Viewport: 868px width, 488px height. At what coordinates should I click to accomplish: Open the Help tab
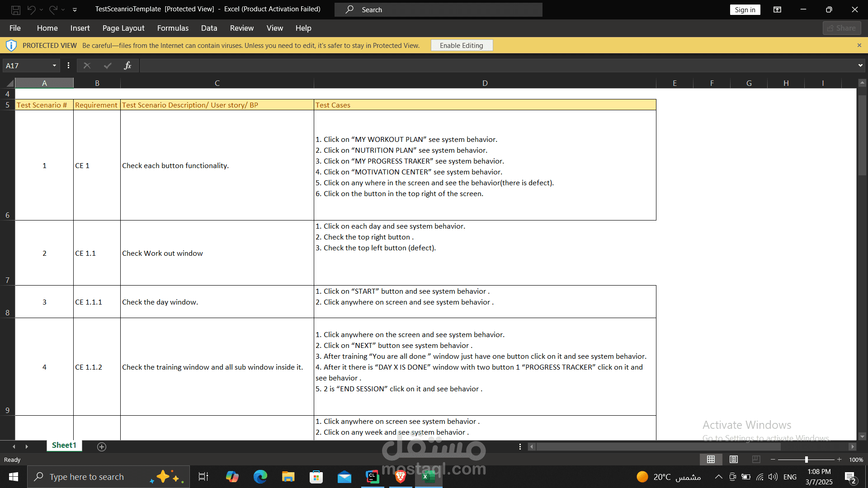pos(303,28)
